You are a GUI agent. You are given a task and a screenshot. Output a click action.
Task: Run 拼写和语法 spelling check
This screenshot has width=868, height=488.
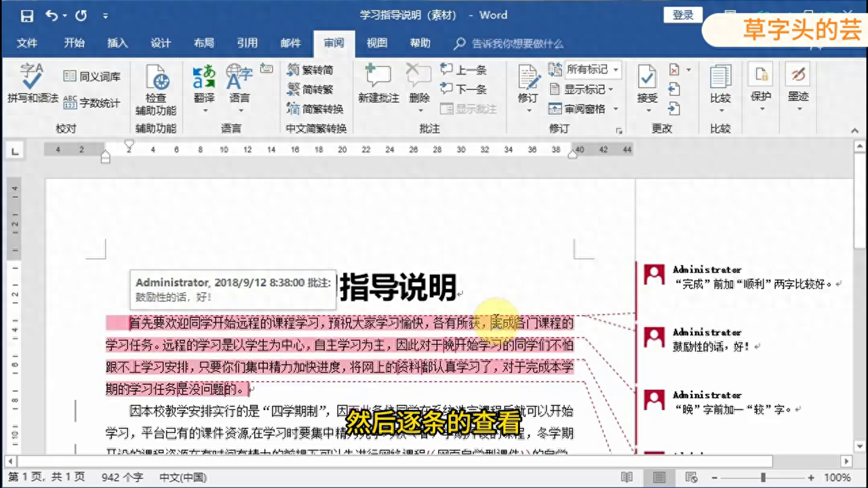click(x=33, y=83)
